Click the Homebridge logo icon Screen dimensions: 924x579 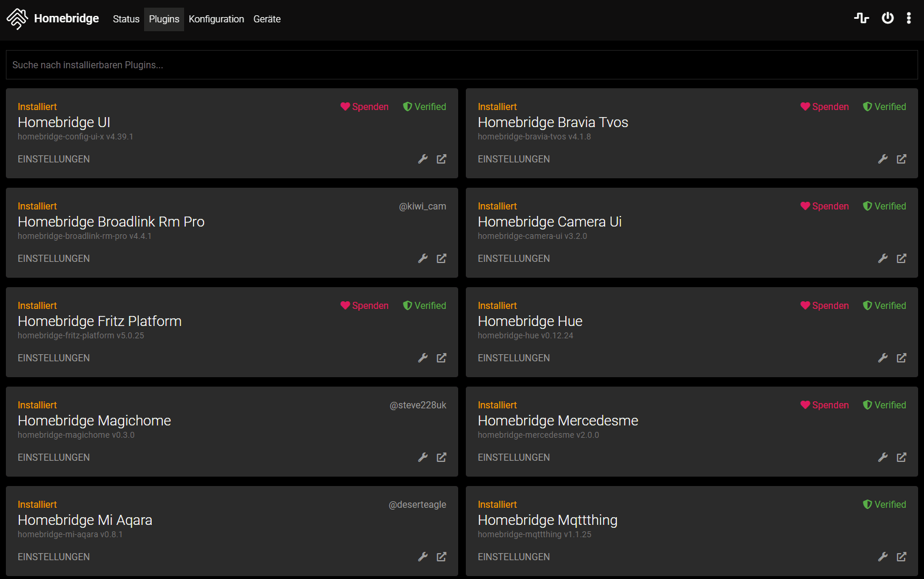pyautogui.click(x=17, y=19)
